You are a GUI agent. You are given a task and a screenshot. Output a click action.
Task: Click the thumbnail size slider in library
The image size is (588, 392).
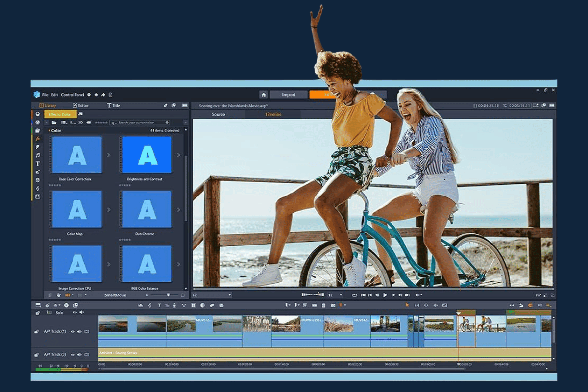pyautogui.click(x=164, y=295)
